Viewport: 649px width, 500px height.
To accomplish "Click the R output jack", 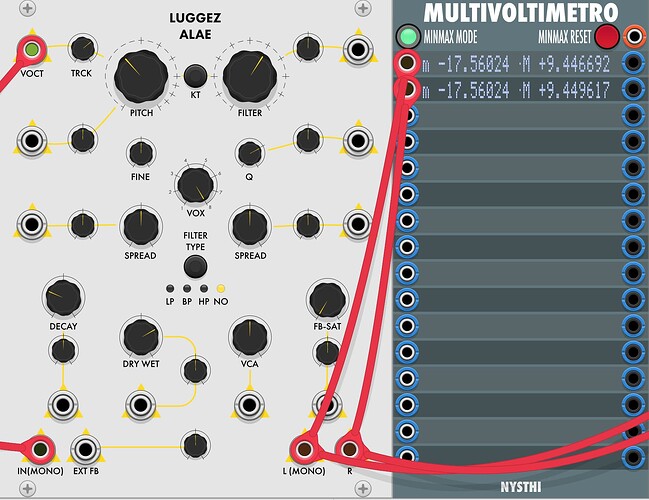I will 350,447.
